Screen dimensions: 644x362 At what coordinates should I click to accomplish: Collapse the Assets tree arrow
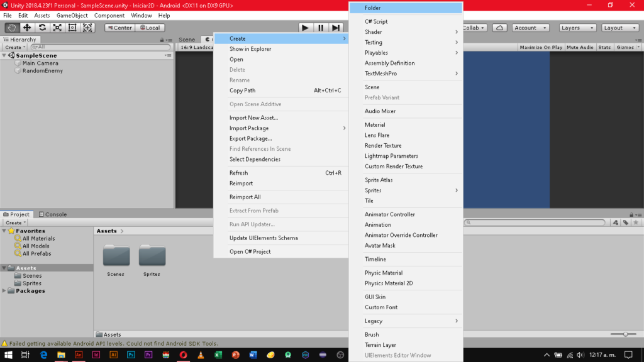4,268
